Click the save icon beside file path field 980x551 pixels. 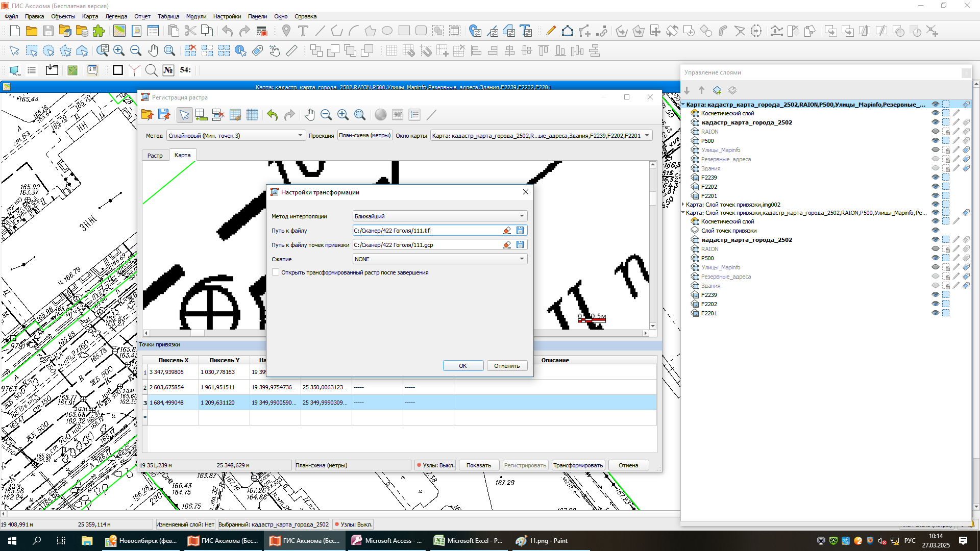tap(520, 231)
